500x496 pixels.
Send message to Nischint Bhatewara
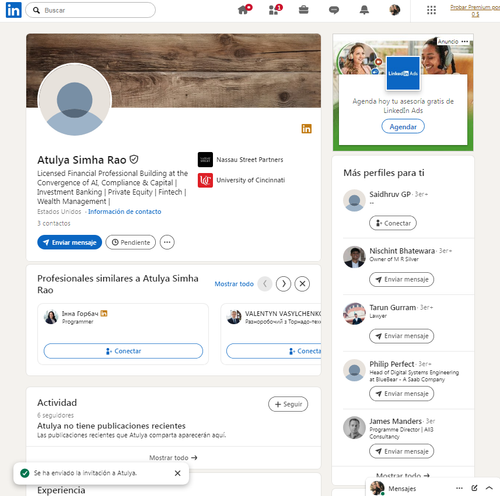point(401,279)
